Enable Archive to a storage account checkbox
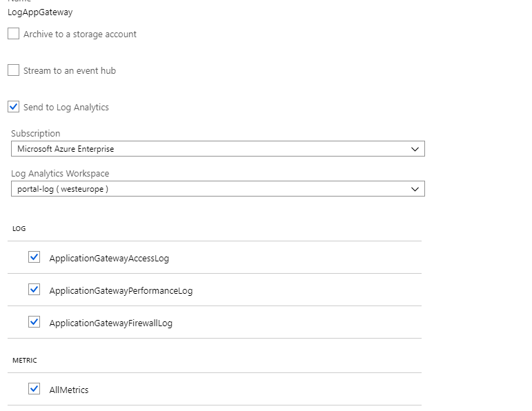 click(14, 34)
